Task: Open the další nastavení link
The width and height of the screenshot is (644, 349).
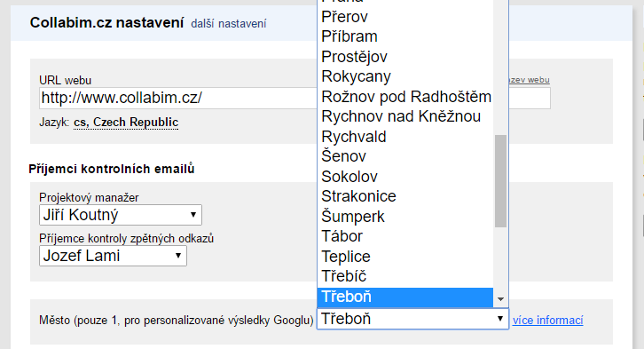Action: pos(228,24)
